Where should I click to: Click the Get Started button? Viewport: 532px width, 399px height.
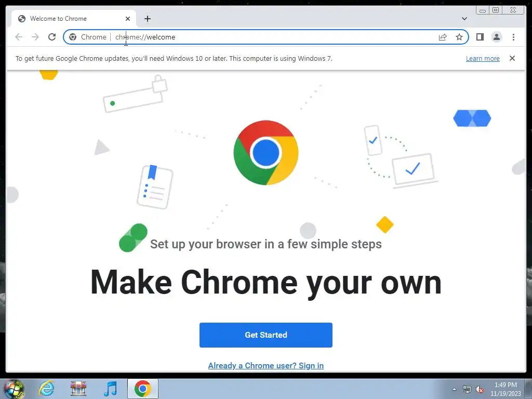(x=266, y=335)
